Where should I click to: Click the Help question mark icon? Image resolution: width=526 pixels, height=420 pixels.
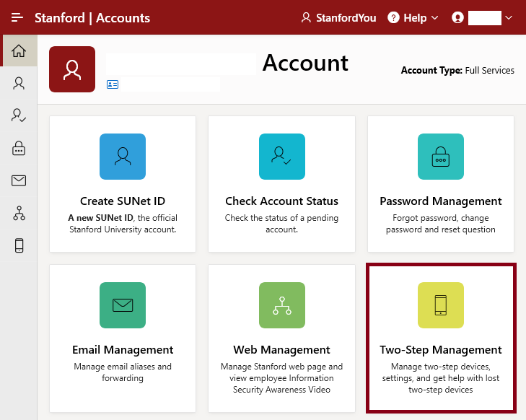pos(393,17)
